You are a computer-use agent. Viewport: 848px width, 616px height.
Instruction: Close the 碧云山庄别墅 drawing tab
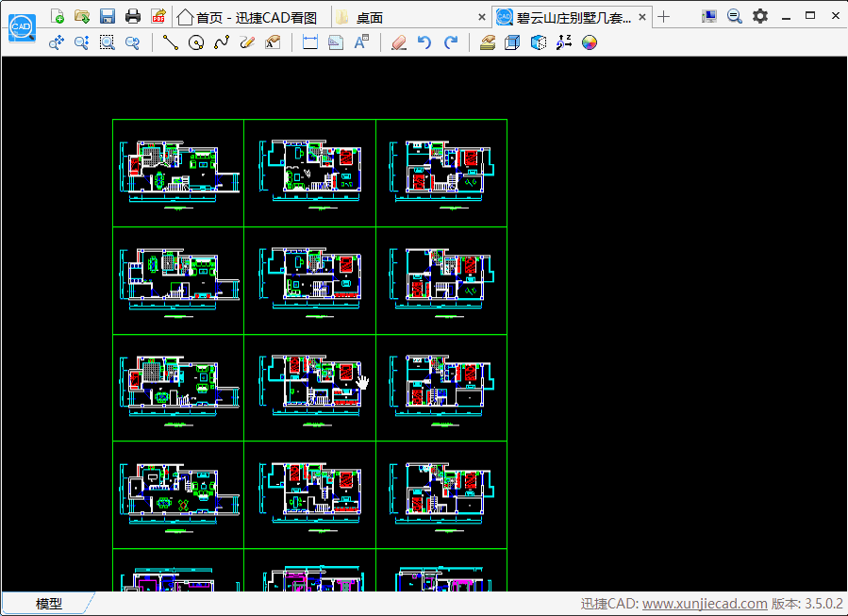pos(642,17)
